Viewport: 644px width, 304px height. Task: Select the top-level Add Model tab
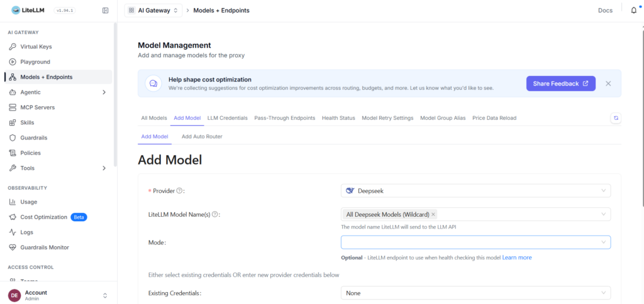pyautogui.click(x=187, y=117)
